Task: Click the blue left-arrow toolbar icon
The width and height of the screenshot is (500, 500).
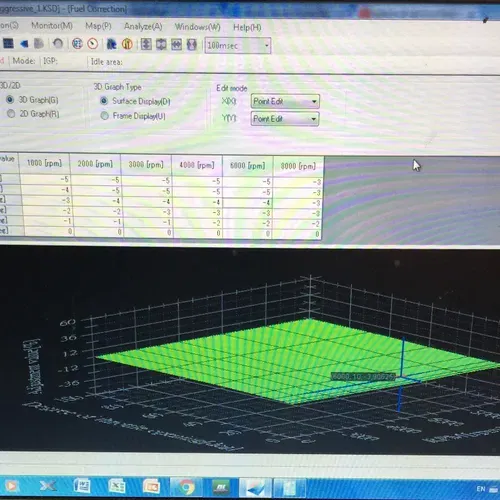Action: (x=24, y=44)
